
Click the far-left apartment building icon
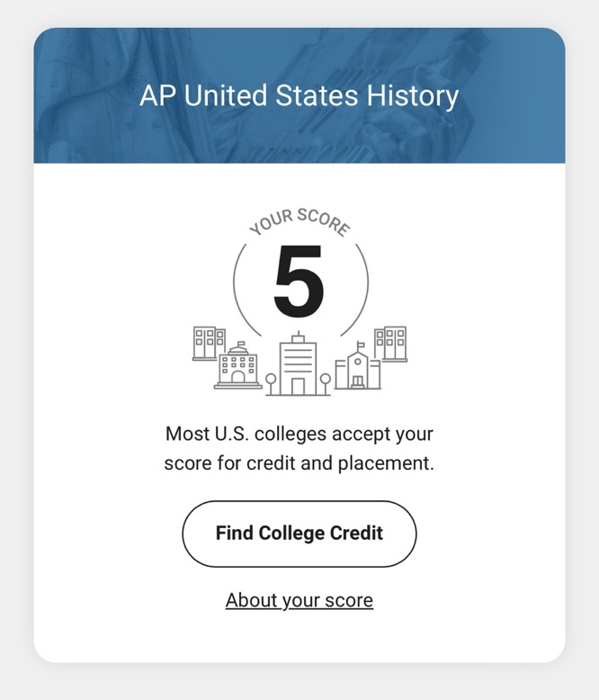209,343
